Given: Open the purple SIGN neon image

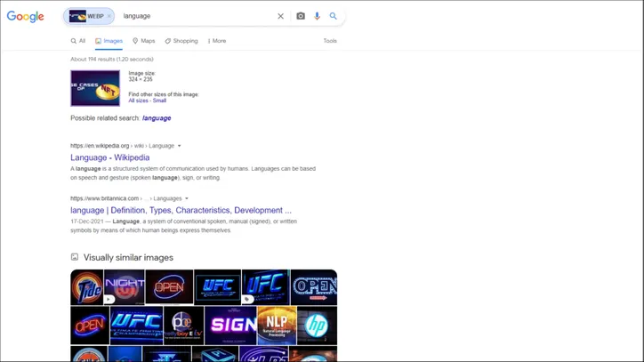Looking at the screenshot, I should point(230,326).
